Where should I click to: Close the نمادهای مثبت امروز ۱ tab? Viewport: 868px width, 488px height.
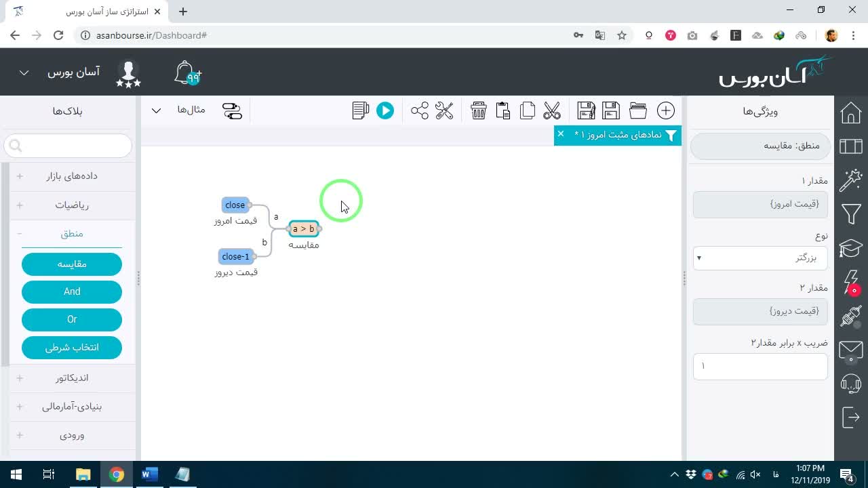[561, 134]
